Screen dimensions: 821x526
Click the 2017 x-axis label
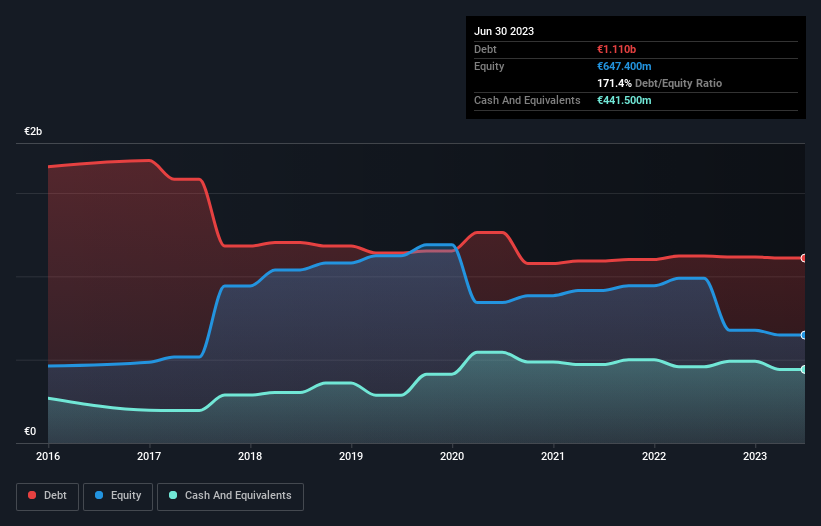click(149, 456)
